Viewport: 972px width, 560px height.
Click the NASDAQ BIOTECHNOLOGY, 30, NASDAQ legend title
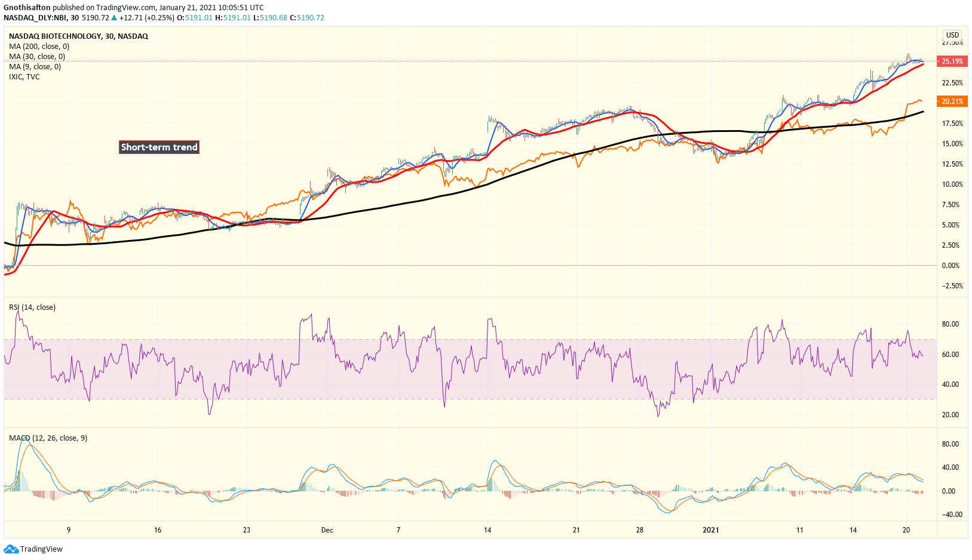click(x=78, y=36)
